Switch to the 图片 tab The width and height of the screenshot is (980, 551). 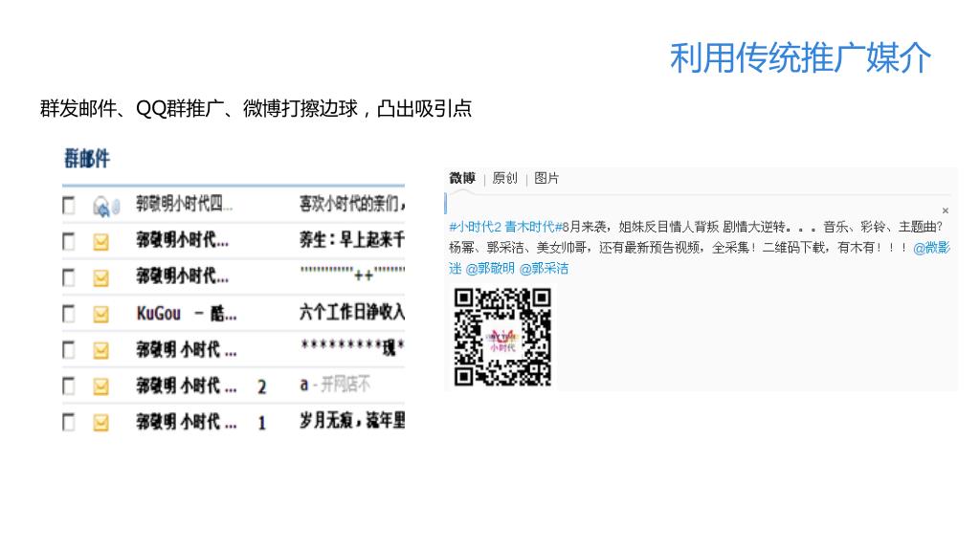click(x=546, y=178)
